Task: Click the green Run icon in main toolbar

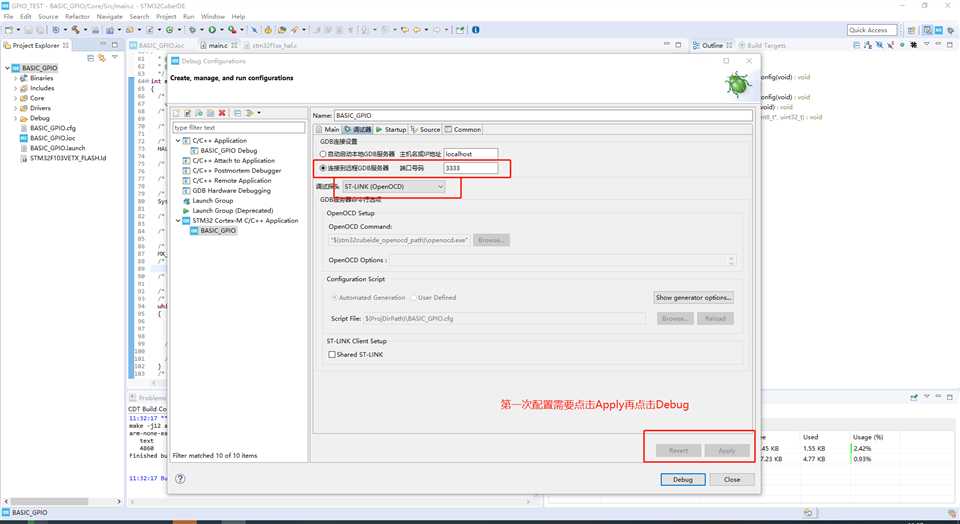Action: click(x=212, y=29)
